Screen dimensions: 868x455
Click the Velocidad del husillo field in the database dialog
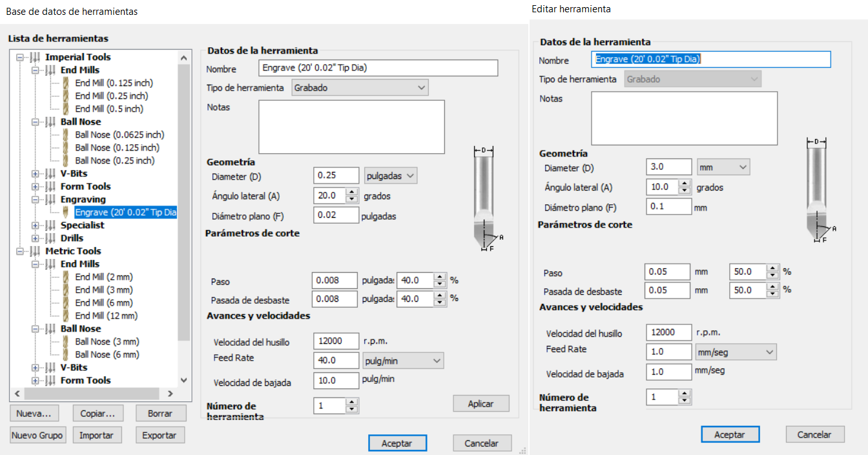coord(336,341)
